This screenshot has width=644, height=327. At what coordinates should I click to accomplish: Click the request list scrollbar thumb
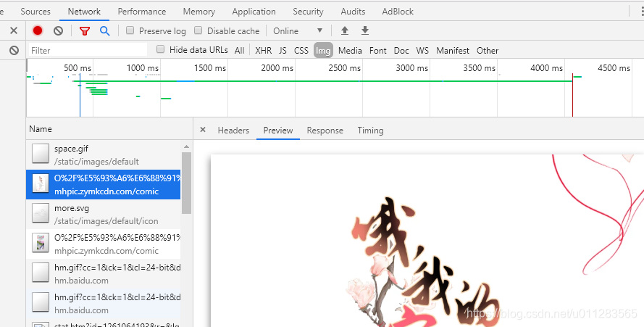[x=186, y=183]
